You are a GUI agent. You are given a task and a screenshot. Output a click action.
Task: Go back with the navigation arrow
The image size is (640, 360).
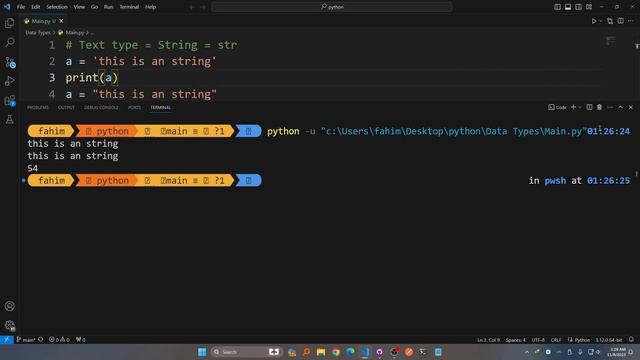tap(192, 7)
